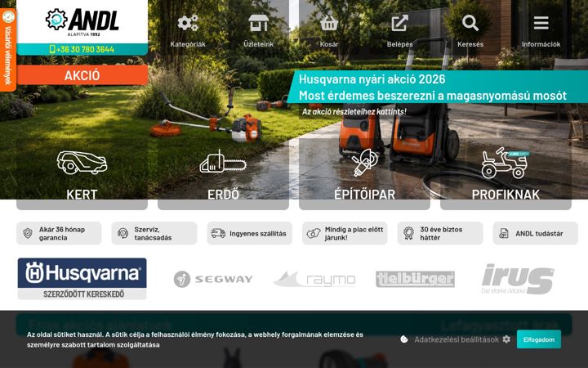Click the robotic mower KERT icon
588x368 pixels.
tap(82, 163)
